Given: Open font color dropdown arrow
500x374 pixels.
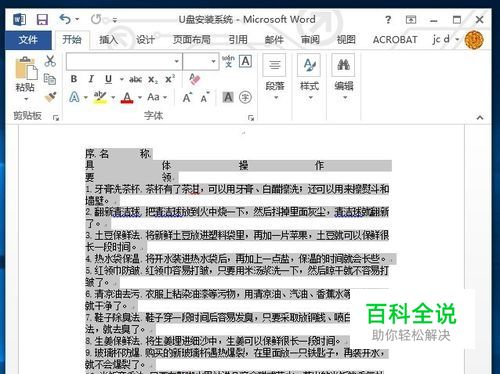Looking at the screenshot, I should tap(140, 97).
